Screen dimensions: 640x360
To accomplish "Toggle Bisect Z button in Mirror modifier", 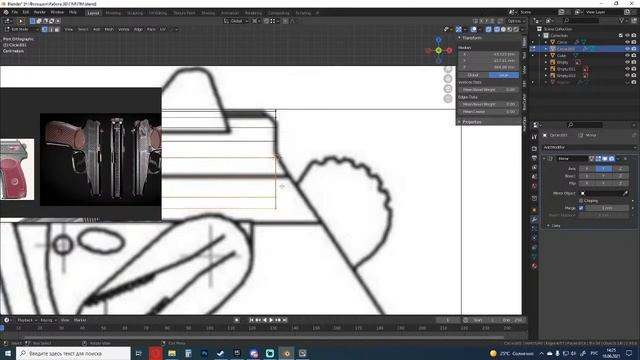I will click(x=620, y=176).
